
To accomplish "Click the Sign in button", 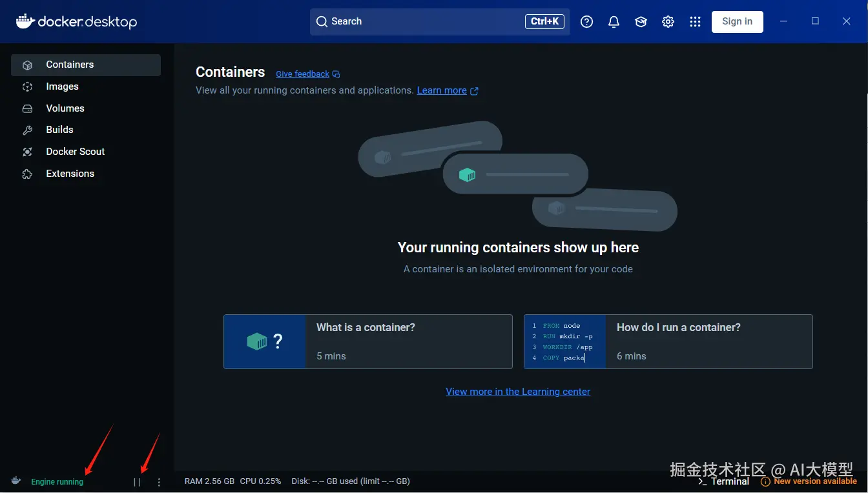I will point(738,21).
